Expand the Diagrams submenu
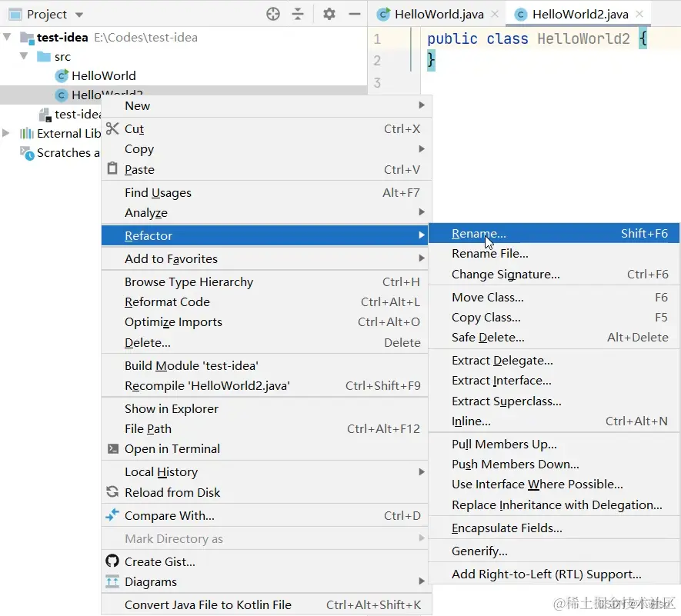Image resolution: width=681 pixels, height=616 pixels. [421, 581]
